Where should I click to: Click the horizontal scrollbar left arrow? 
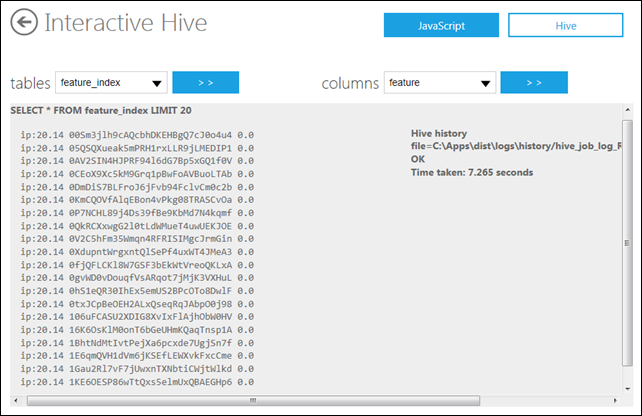pyautogui.click(x=16, y=400)
